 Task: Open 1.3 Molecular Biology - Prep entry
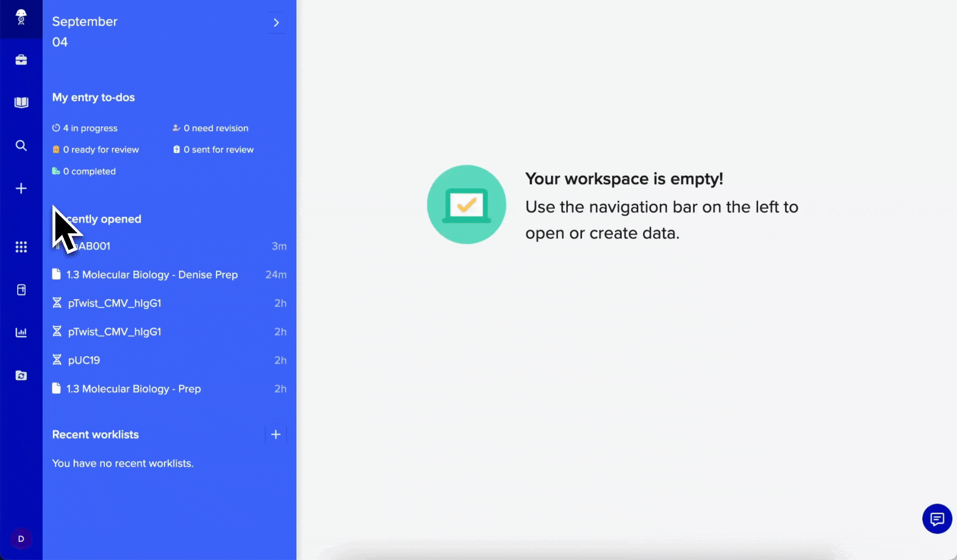[133, 389]
